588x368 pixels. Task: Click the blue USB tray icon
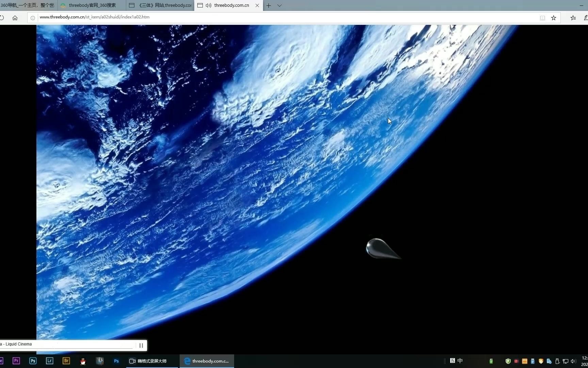tap(533, 361)
